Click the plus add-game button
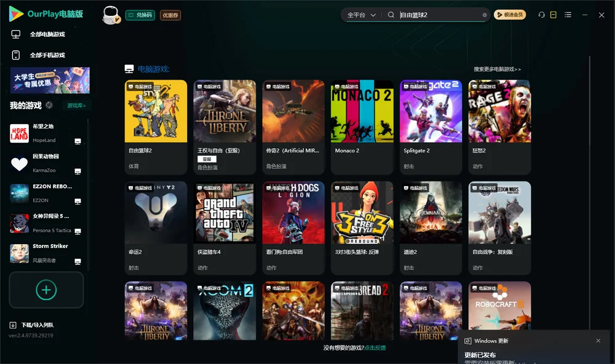 pyautogui.click(x=46, y=290)
